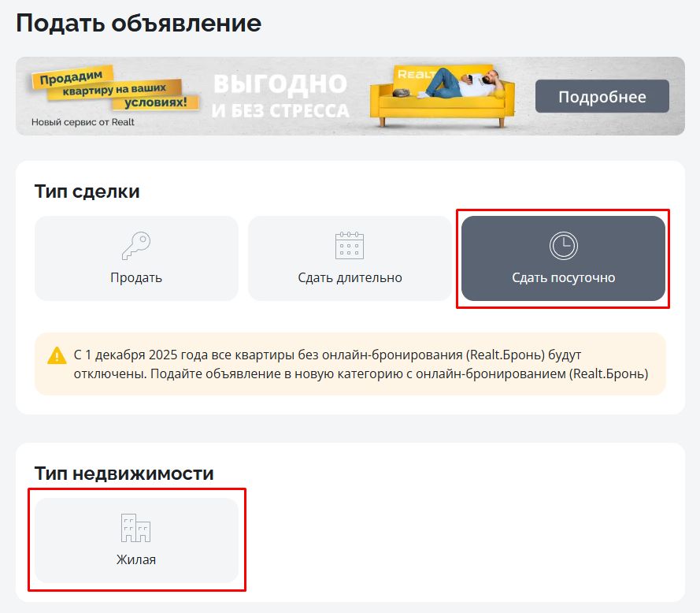Image resolution: width=700 pixels, height=613 pixels.
Task: Select the Продать deal type label
Action: coord(136,277)
